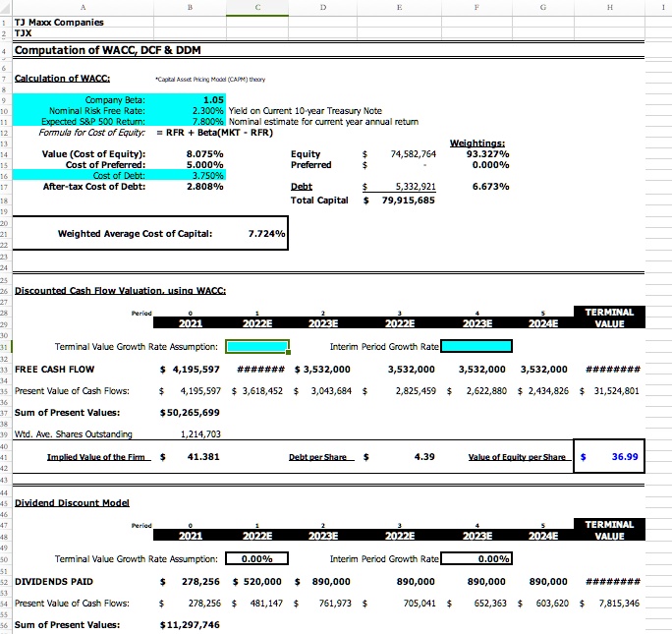This screenshot has width=672, height=634.
Task: Select column F header
Action: (476, 7)
